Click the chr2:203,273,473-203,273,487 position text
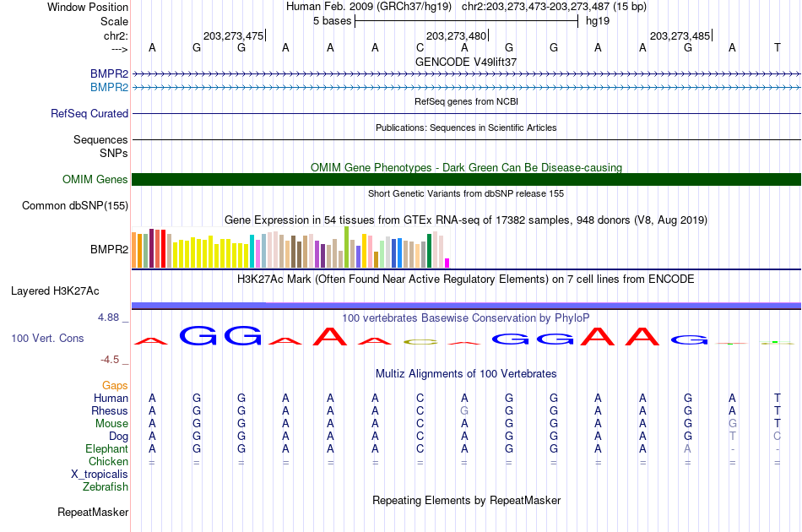802x532 pixels. click(554, 7)
